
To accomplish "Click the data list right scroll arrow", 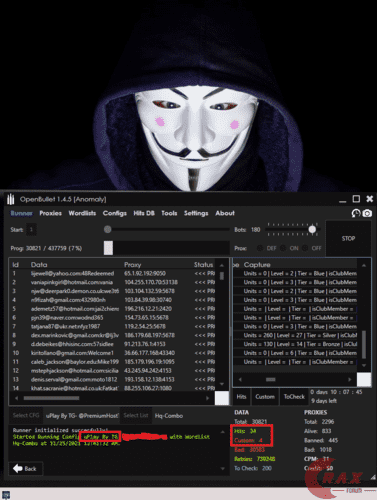I will [x=208, y=398].
